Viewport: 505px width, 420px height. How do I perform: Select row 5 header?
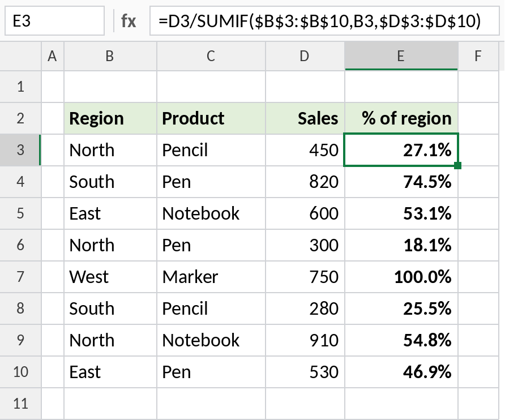point(20,213)
